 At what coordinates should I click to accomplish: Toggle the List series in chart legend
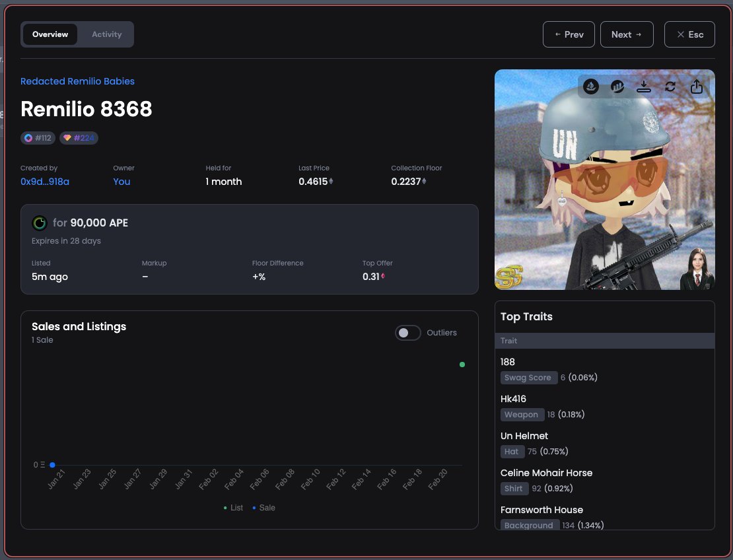tap(233, 508)
